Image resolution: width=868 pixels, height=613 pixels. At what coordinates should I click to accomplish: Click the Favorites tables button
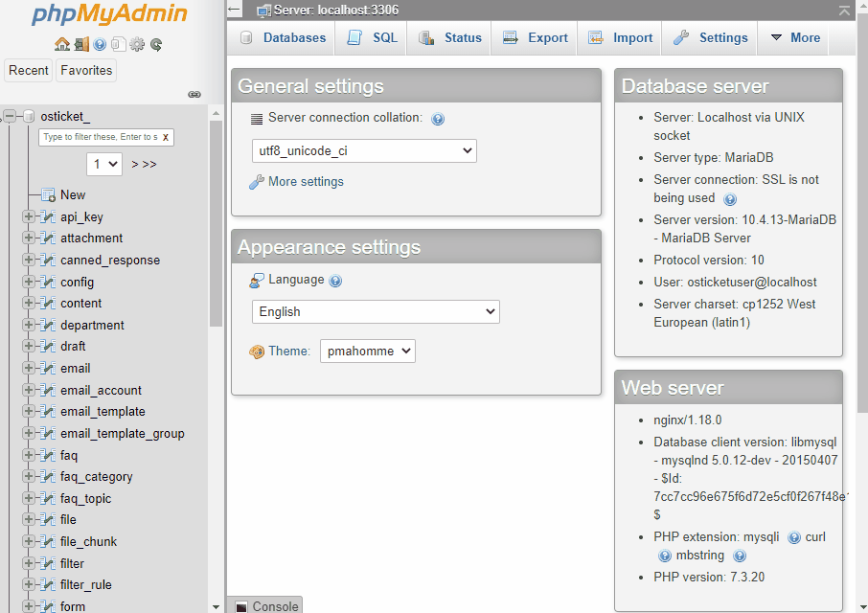[x=86, y=70]
